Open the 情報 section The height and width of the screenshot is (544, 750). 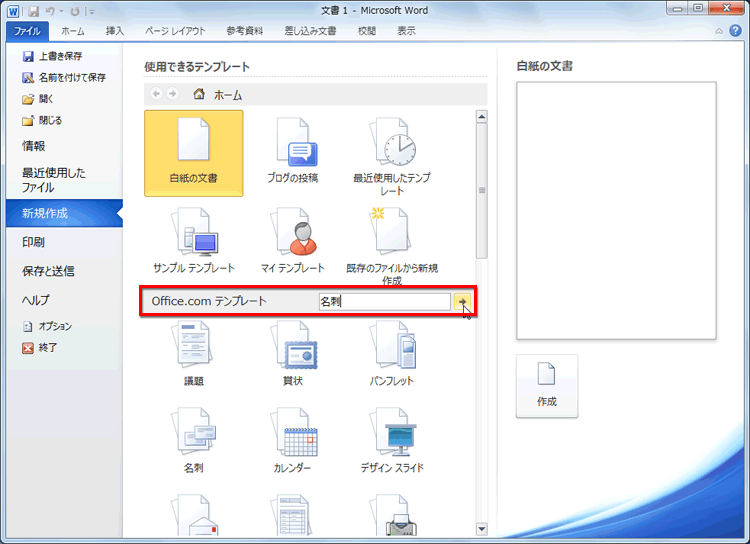pyautogui.click(x=33, y=146)
